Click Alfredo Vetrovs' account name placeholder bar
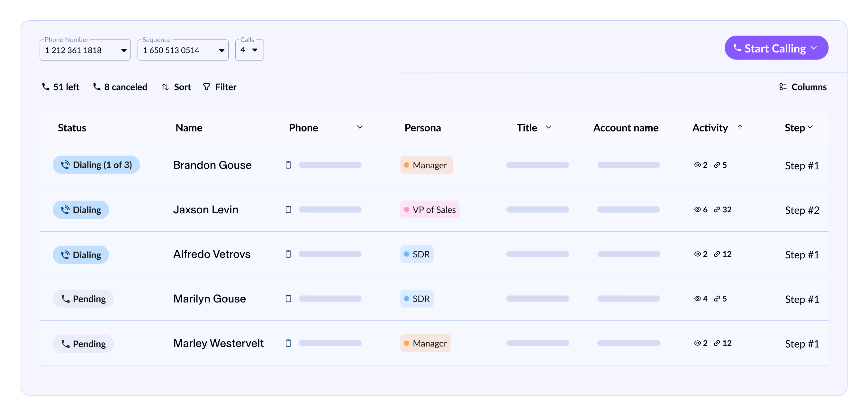The height and width of the screenshot is (417, 868). point(628,254)
